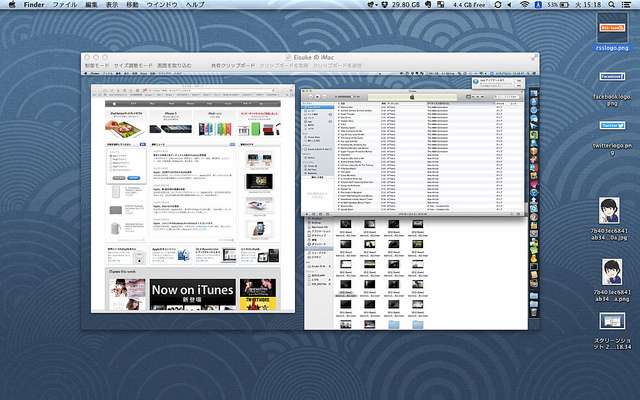The width and height of the screenshot is (640, 400).
Task: Click the document icon beside Eisuke の iMac title
Action: (x=288, y=58)
